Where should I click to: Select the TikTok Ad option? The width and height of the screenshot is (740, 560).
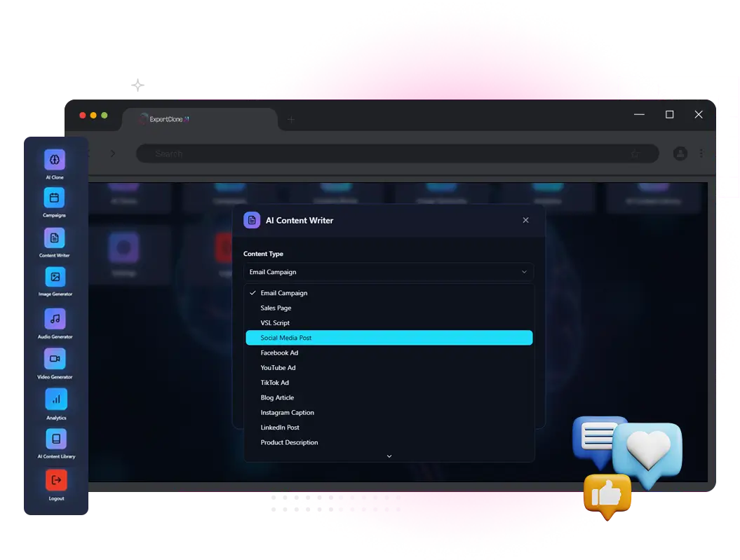(x=274, y=383)
